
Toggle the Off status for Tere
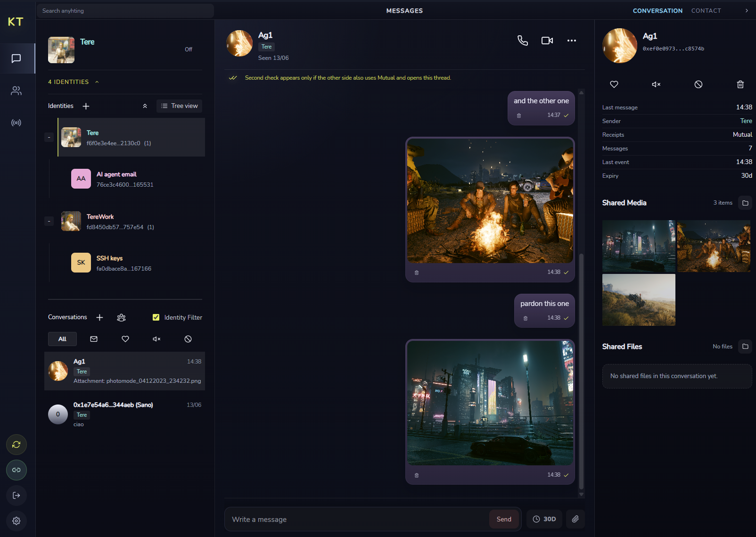coord(189,50)
